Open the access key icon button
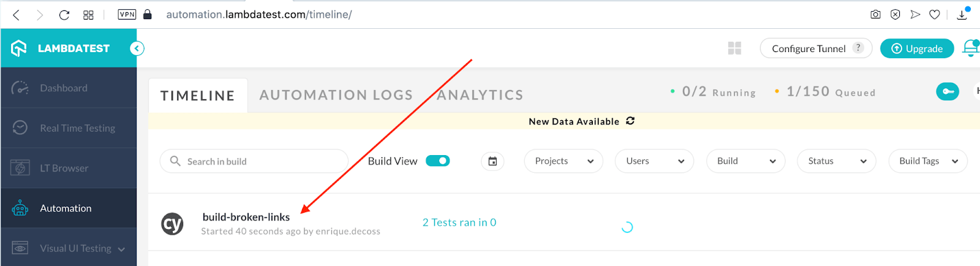This screenshot has height=266, width=980. pos(948,91)
